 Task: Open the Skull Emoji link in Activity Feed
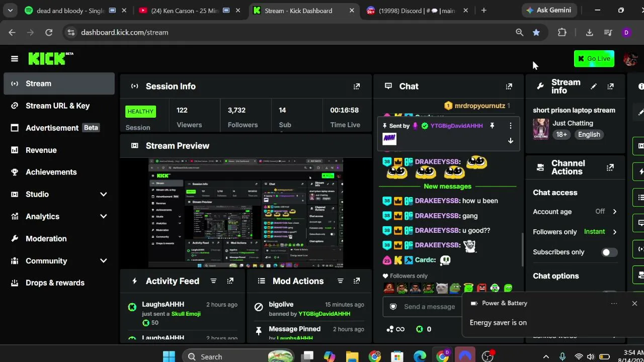click(x=186, y=314)
